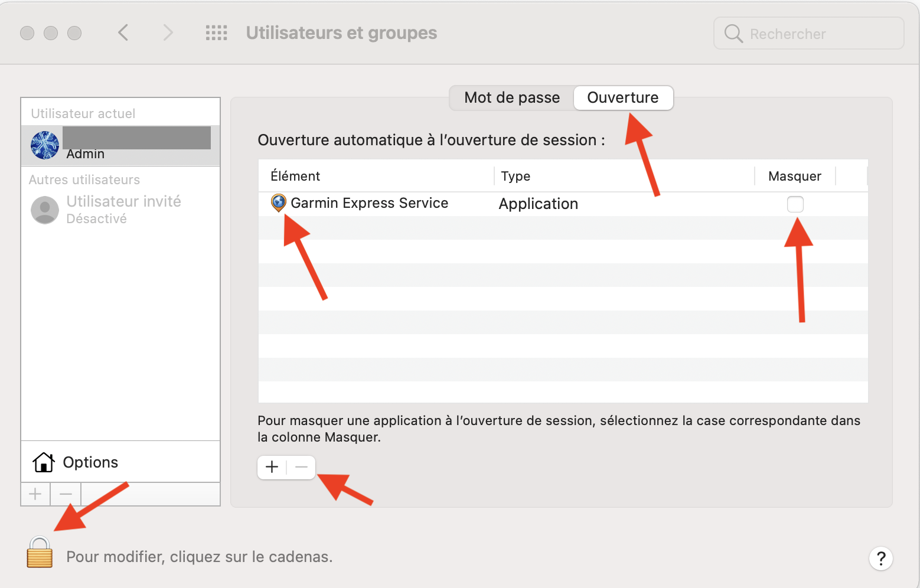
Task: Select the Ouverture tab
Action: (x=622, y=98)
